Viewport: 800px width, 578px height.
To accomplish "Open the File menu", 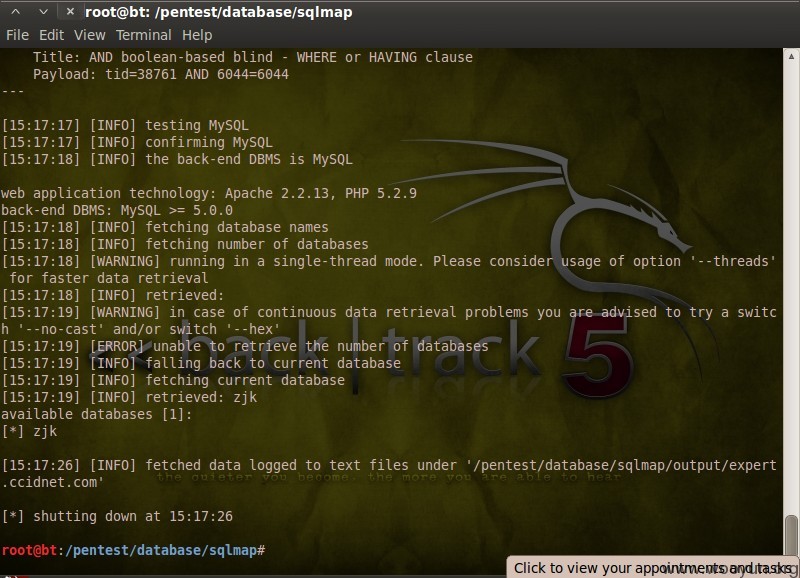I will pyautogui.click(x=17, y=35).
